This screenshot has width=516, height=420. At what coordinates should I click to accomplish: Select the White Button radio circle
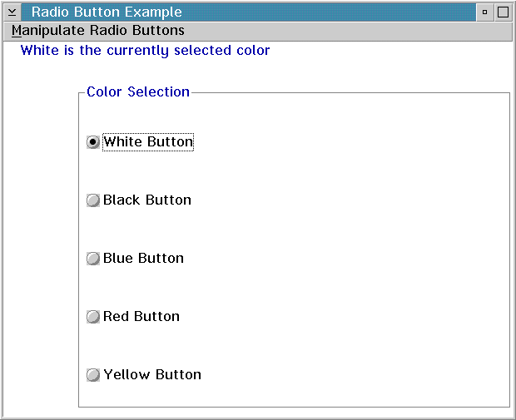pyautogui.click(x=93, y=142)
